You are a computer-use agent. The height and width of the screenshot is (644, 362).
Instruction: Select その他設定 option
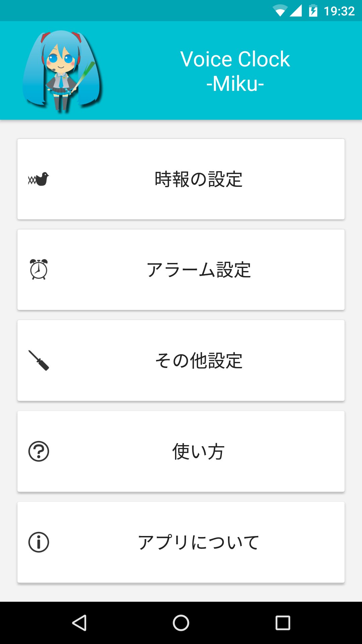point(198,361)
